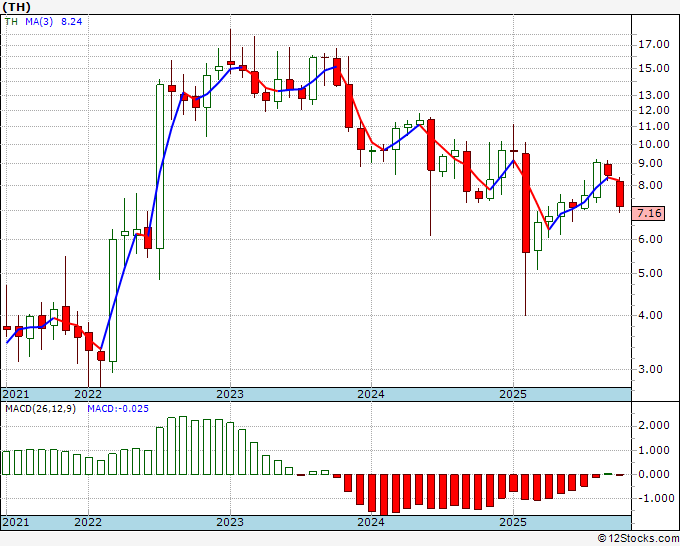Click the 12.00 price axis label
The image size is (680, 546).
point(654,110)
